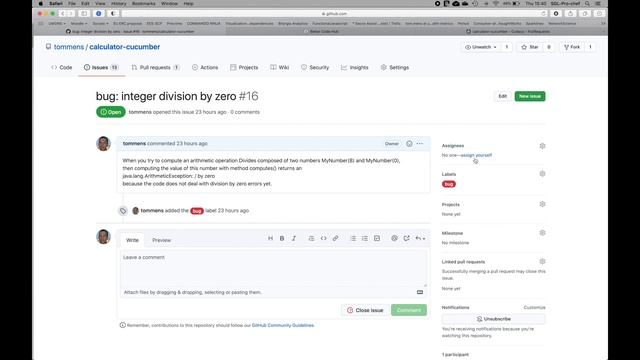Open the Code tab
This screenshot has height=360, width=640.
coord(62,67)
